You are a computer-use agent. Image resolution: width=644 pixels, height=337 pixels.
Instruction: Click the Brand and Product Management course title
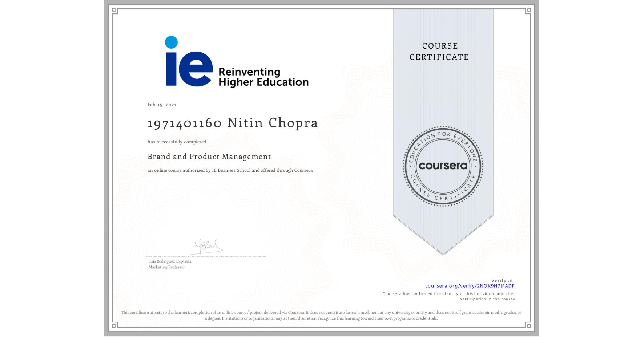[x=209, y=157]
